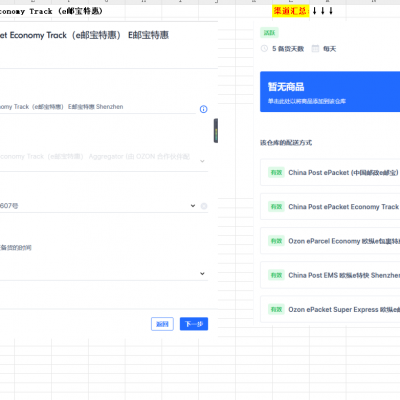Select the yellow 渠道汇总 spreadsheet cell
The image size is (400, 400).
[x=291, y=11]
